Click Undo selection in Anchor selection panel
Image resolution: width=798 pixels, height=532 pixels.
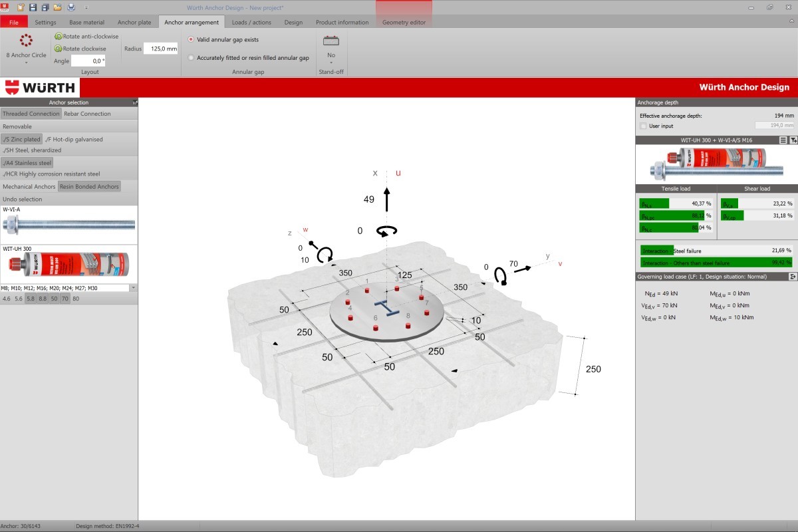pos(22,199)
